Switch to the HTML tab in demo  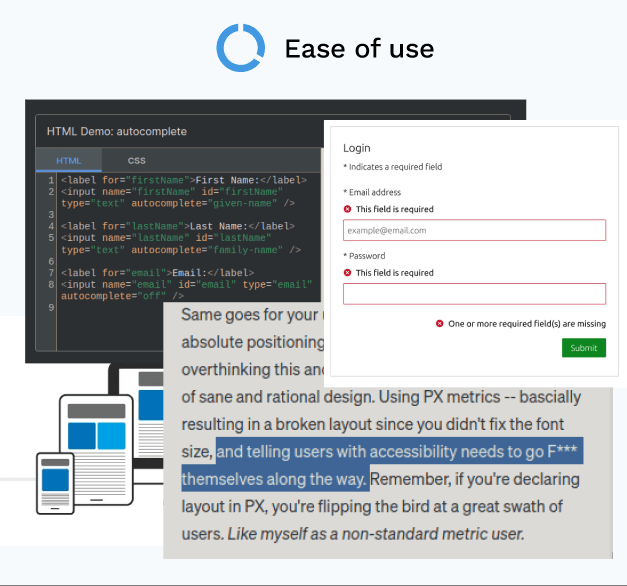pyautogui.click(x=69, y=160)
